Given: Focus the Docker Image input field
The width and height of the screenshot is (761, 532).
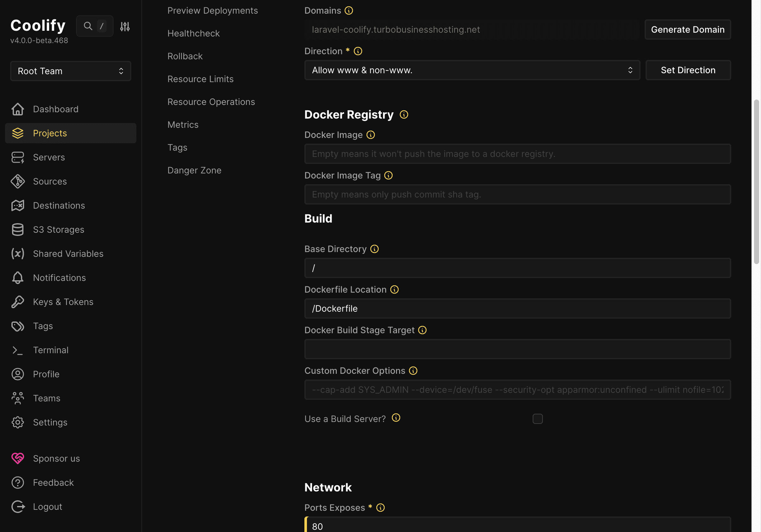Looking at the screenshot, I should point(517,154).
